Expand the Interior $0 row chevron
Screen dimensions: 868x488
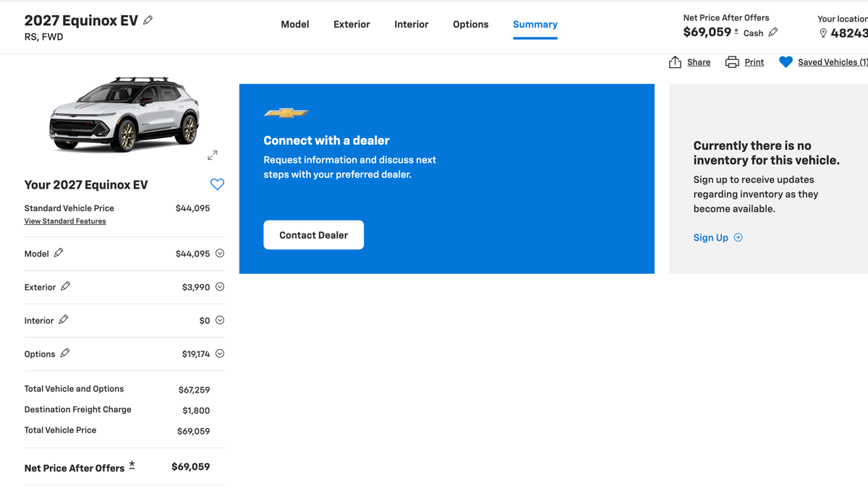pos(220,320)
